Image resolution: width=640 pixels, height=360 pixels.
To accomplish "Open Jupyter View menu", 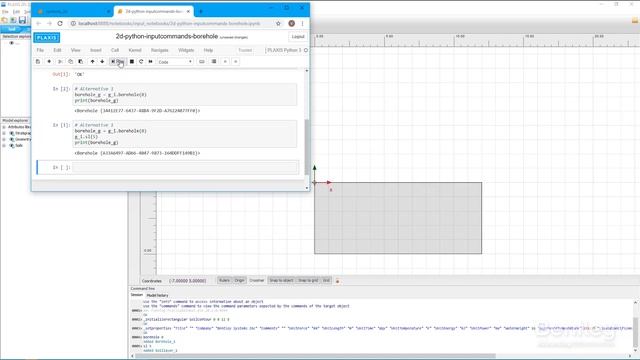I will pyautogui.click(x=76, y=50).
